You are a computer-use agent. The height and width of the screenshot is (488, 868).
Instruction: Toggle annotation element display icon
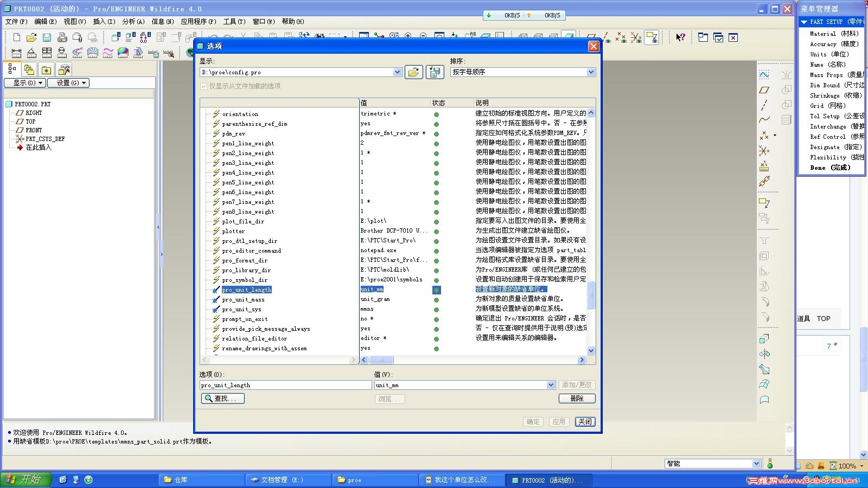pyautogui.click(x=652, y=37)
